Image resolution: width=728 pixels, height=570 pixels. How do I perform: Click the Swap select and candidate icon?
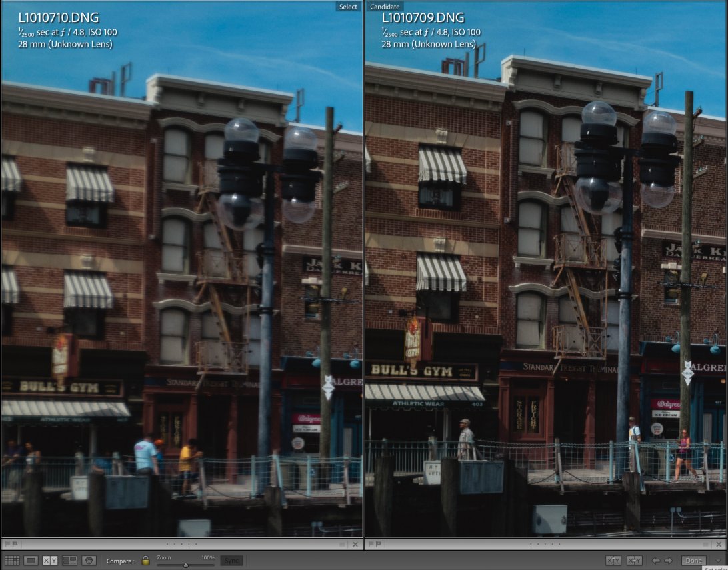point(613,561)
